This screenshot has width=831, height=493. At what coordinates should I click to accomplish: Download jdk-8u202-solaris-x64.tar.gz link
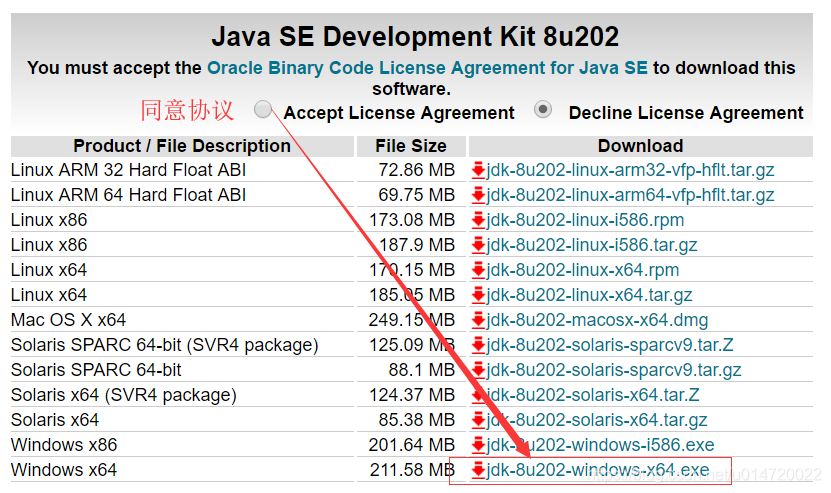click(597, 420)
